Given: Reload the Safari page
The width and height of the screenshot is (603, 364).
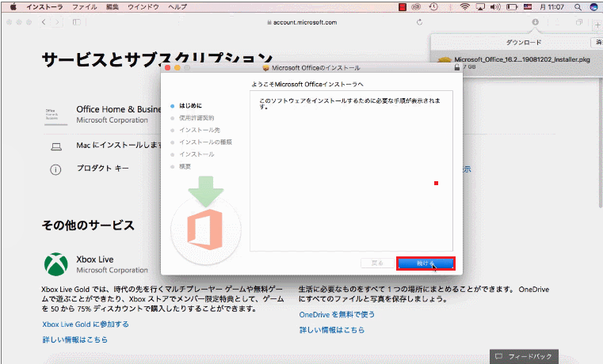Looking at the screenshot, I should [x=419, y=22].
